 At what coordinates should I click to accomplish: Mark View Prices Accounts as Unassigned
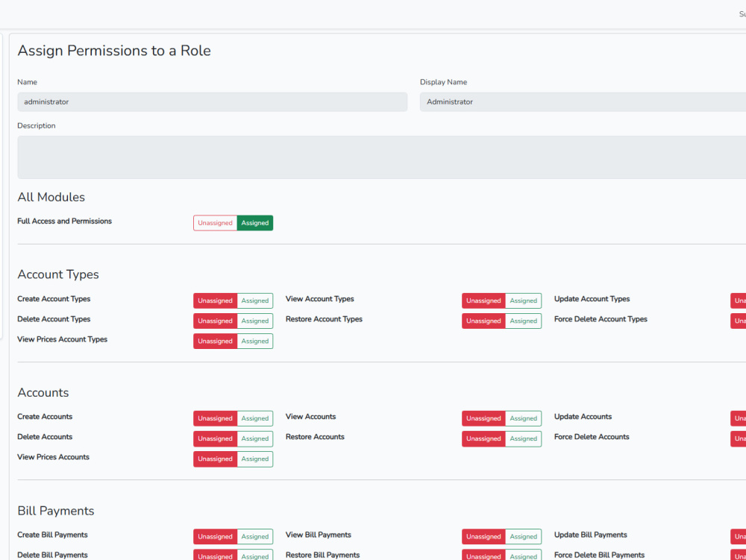[215, 459]
